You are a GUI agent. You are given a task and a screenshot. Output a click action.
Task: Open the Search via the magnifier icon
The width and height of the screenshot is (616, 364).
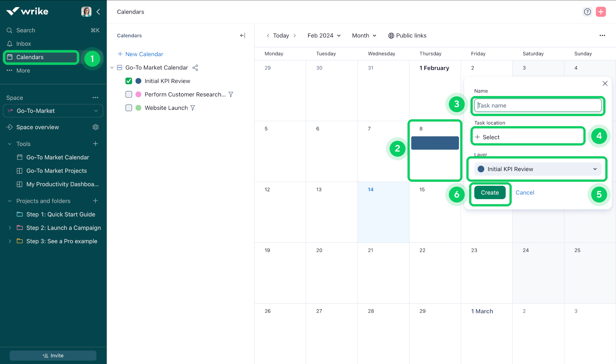[x=9, y=30]
